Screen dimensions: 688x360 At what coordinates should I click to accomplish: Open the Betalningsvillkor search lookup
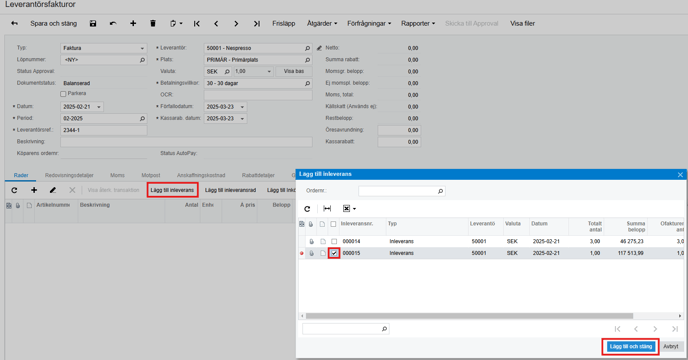coord(308,83)
